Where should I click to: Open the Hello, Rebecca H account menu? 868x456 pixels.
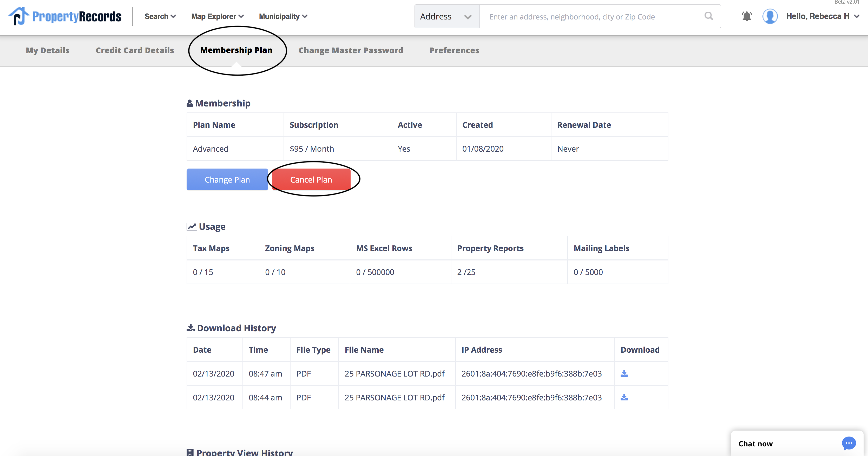(x=823, y=16)
